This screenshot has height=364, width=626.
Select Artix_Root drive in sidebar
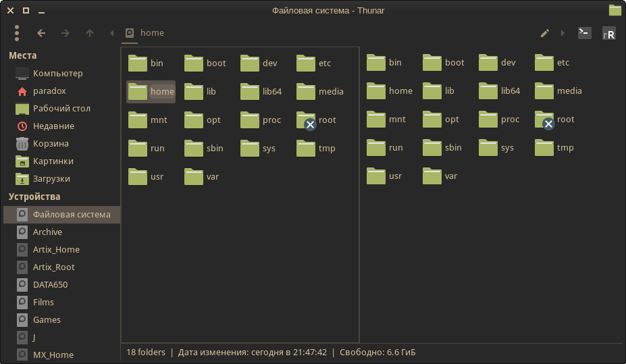pyautogui.click(x=62, y=267)
